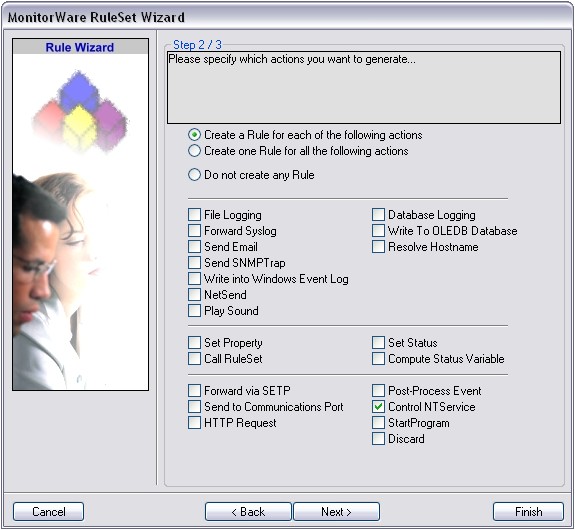
Task: Select 'Create one Rule for all' option
Action: (x=194, y=151)
